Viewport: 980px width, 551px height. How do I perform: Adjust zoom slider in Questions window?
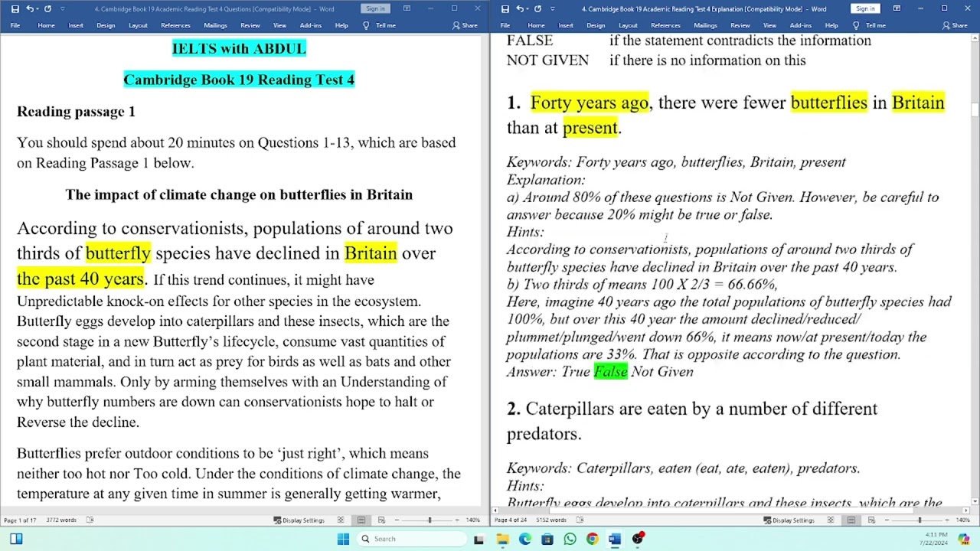pos(430,520)
